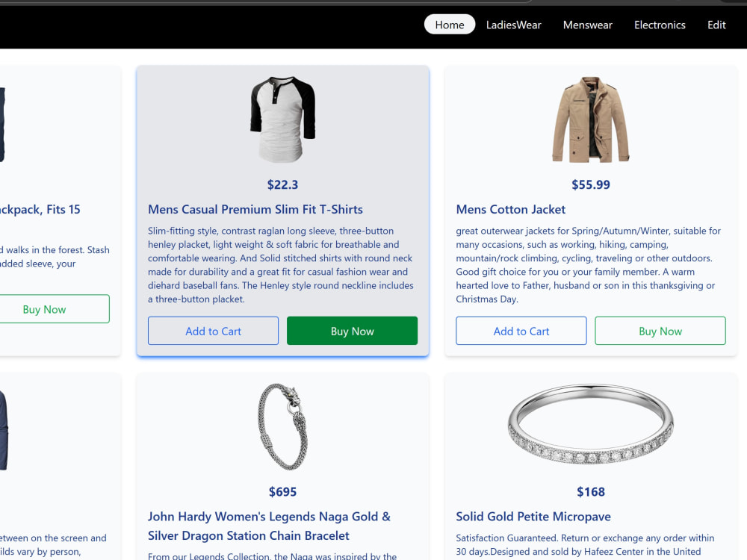This screenshot has height=560, width=747.
Task: Open the Menswear category
Action: click(x=587, y=25)
